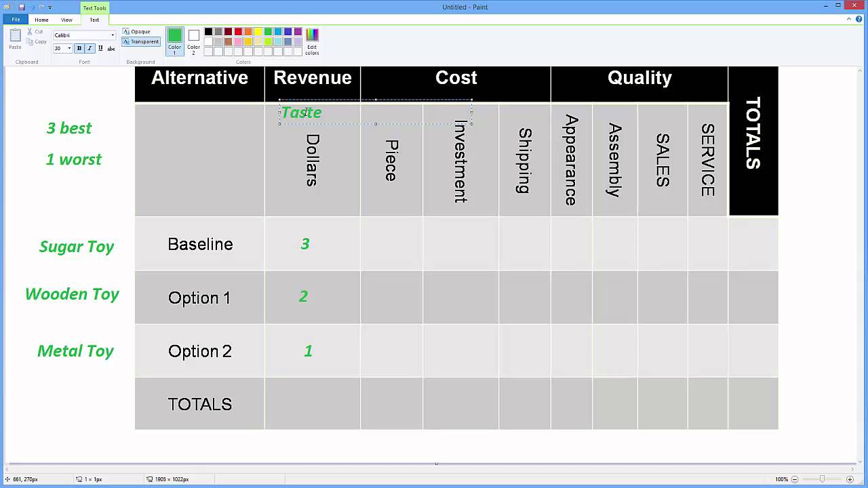This screenshot has width=868, height=488.
Task: Open the Calibri font family dropdown
Action: pyautogui.click(x=113, y=35)
